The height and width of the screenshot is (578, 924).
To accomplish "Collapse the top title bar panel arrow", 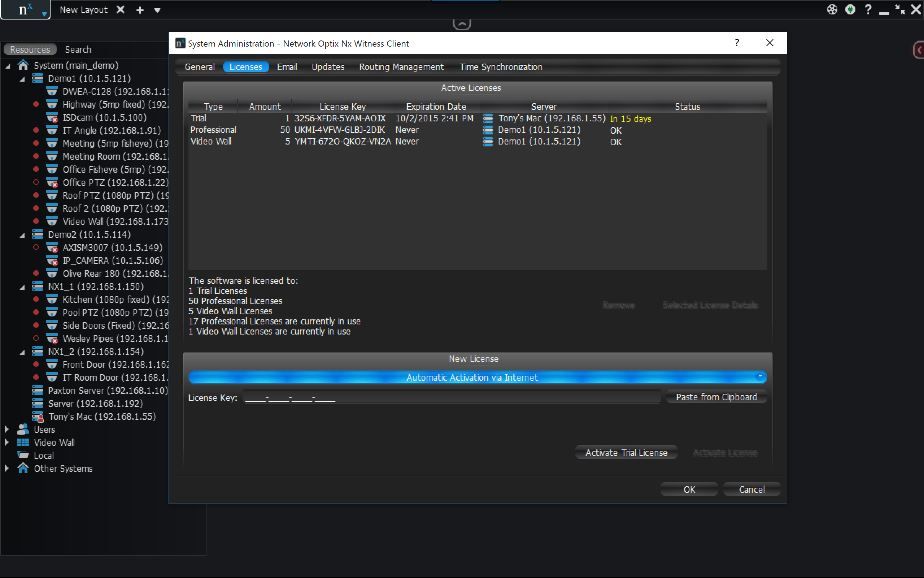I will click(462, 24).
